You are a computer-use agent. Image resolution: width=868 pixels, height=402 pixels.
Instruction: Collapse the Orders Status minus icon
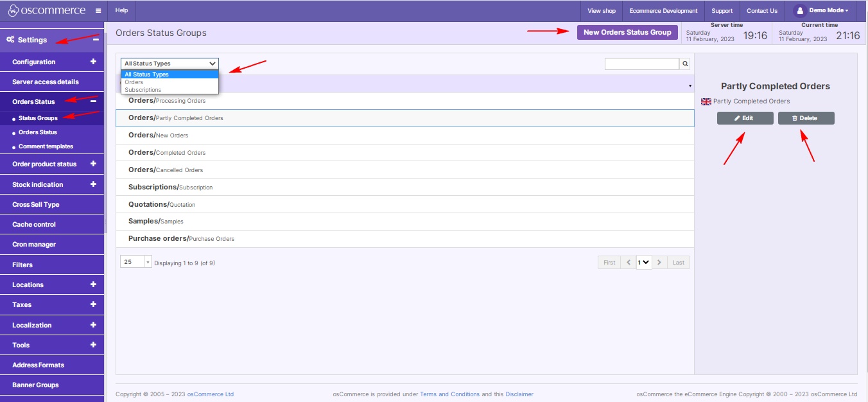[93, 101]
